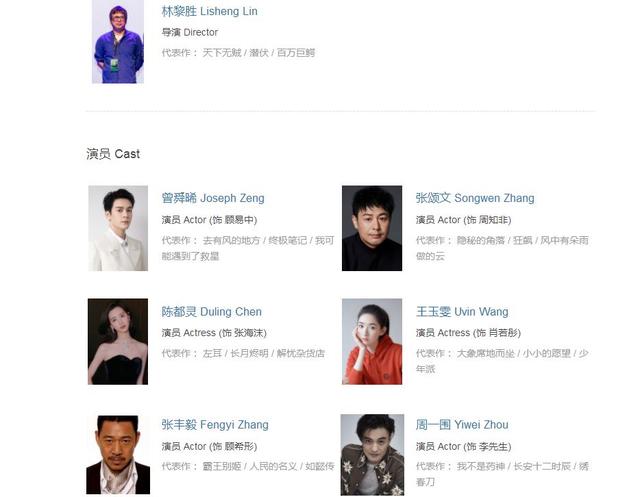Open Joseph Zeng's profile link
The height and width of the screenshot is (497, 640).
213,198
